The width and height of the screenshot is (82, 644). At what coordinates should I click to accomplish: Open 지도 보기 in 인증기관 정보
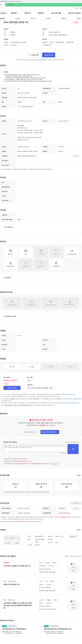[76, 508]
